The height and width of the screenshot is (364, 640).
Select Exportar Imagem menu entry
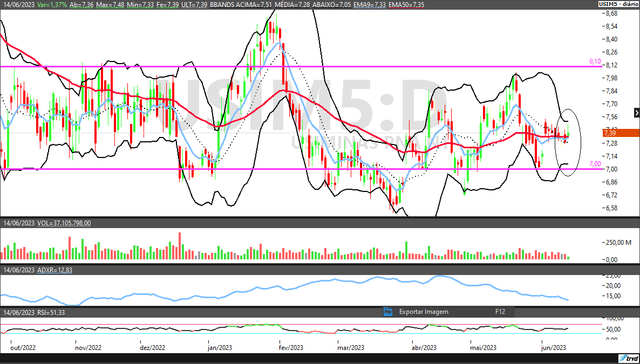pos(424,312)
